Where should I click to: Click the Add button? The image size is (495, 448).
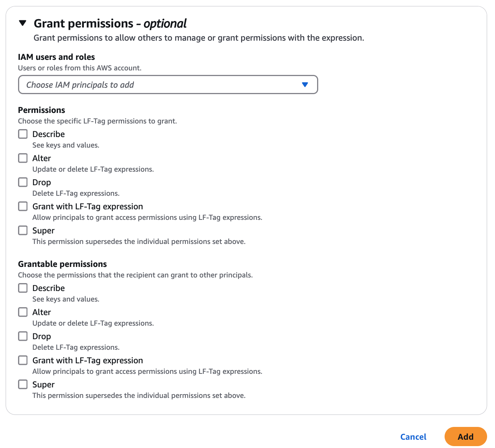coord(466,437)
